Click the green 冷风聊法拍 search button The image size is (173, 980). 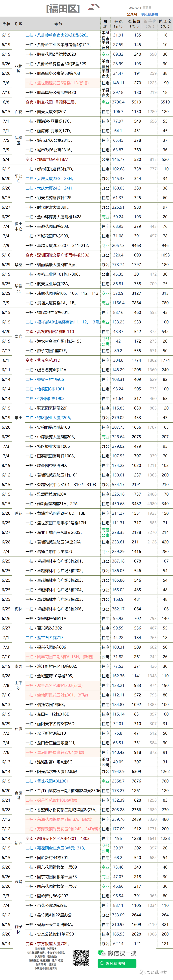(116, 963)
